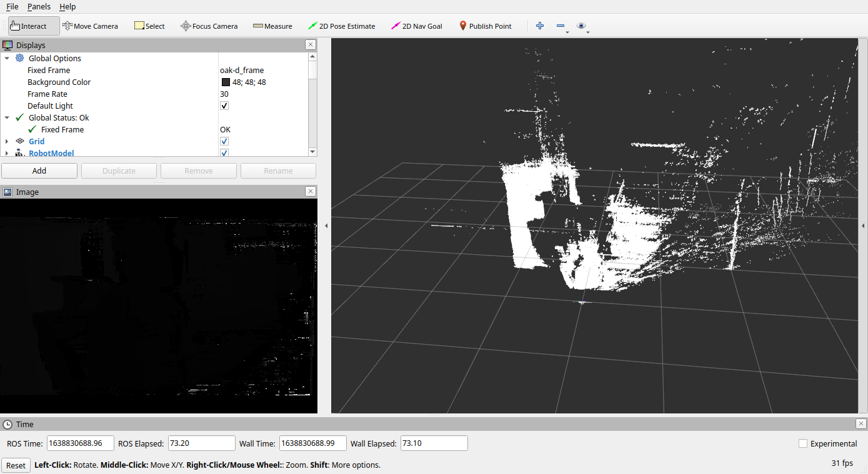
Task: Activate the Move Camera tool
Action: (x=90, y=26)
